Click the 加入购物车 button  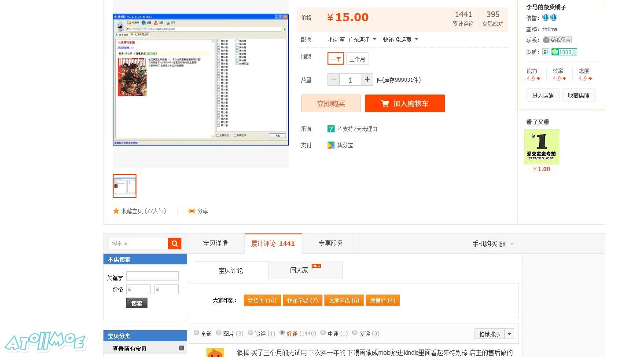405,103
